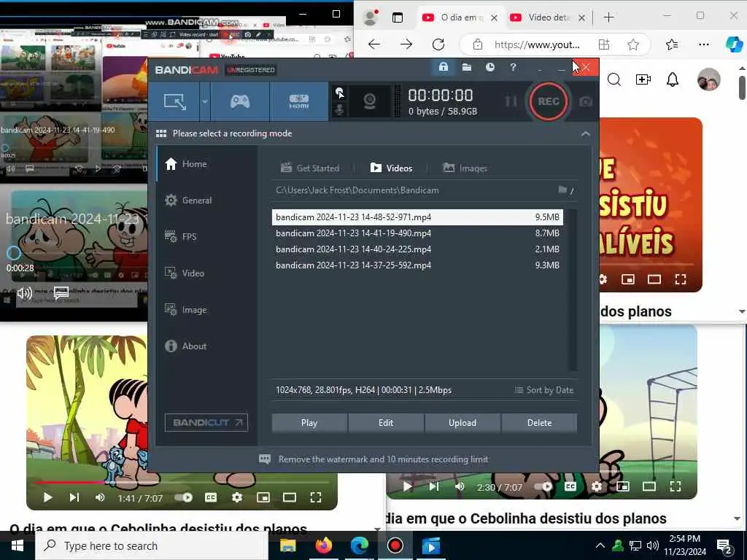Viewport: 747px width, 560px height.
Task: Open Video settings in Bandicam sidebar
Action: [206, 273]
